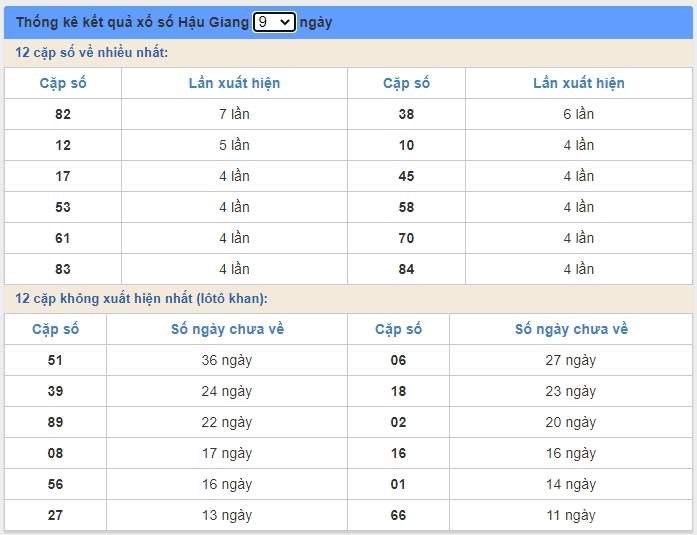The image size is (697, 535).
Task: Select pair number 38 in top table
Action: pyautogui.click(x=406, y=114)
